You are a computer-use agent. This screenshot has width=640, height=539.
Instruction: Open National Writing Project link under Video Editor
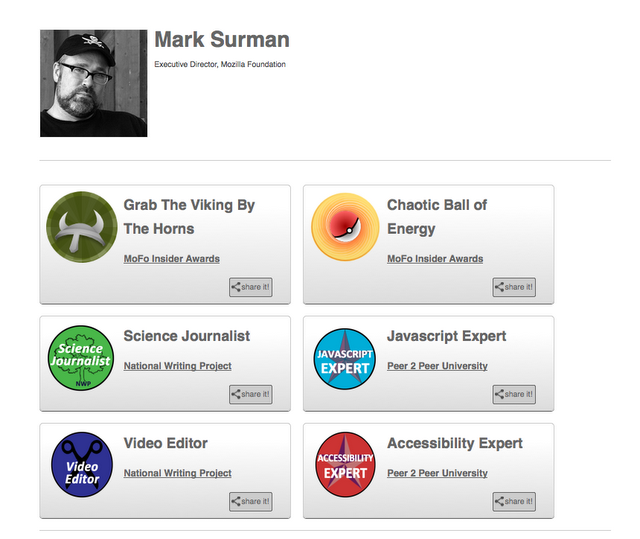(177, 473)
